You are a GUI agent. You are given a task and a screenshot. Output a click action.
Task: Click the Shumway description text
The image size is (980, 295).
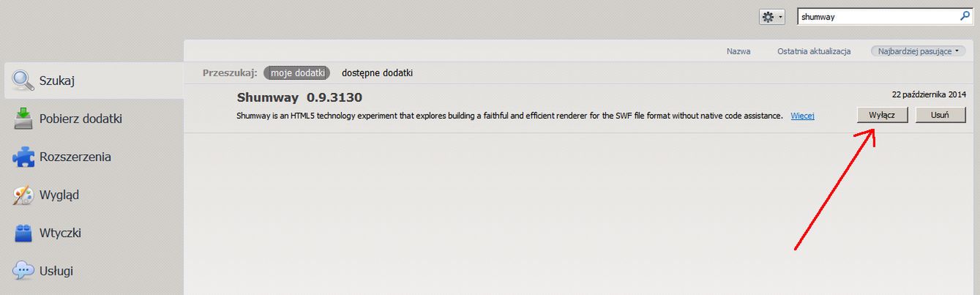tap(510, 116)
